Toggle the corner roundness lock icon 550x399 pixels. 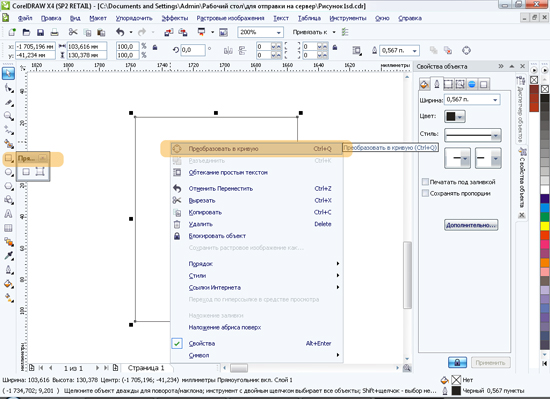tap(335, 47)
